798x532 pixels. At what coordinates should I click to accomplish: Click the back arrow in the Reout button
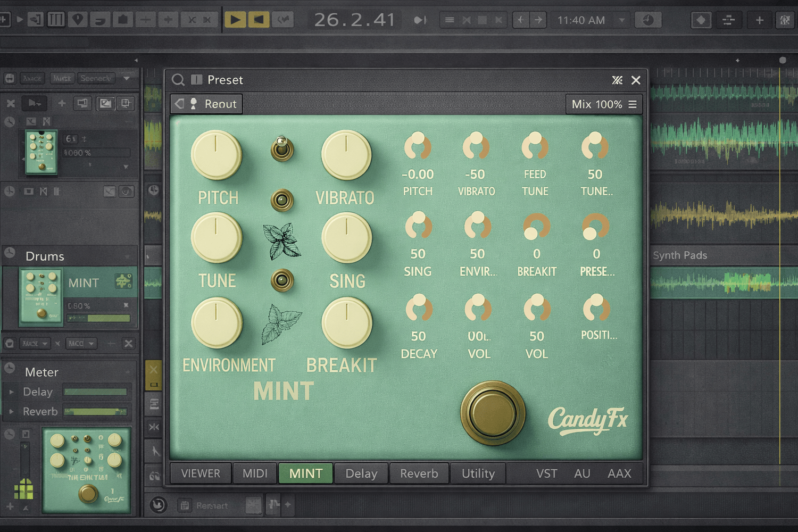tap(179, 104)
